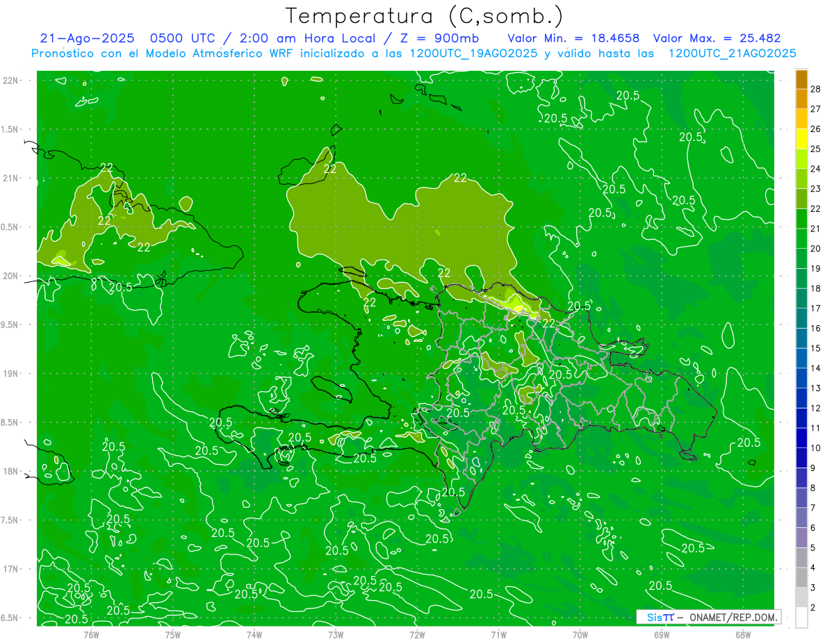Screen dimensions: 834x644
Task: Select the 'Valor Min. = 18.4658' readout
Action: (573, 39)
